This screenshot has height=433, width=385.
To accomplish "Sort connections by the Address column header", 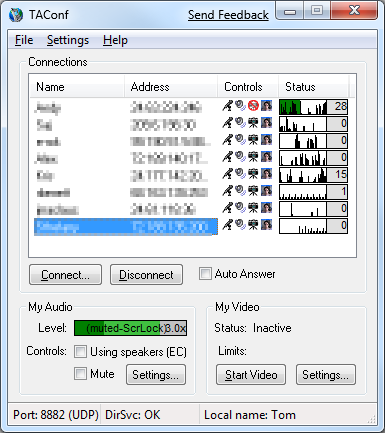I will point(171,87).
